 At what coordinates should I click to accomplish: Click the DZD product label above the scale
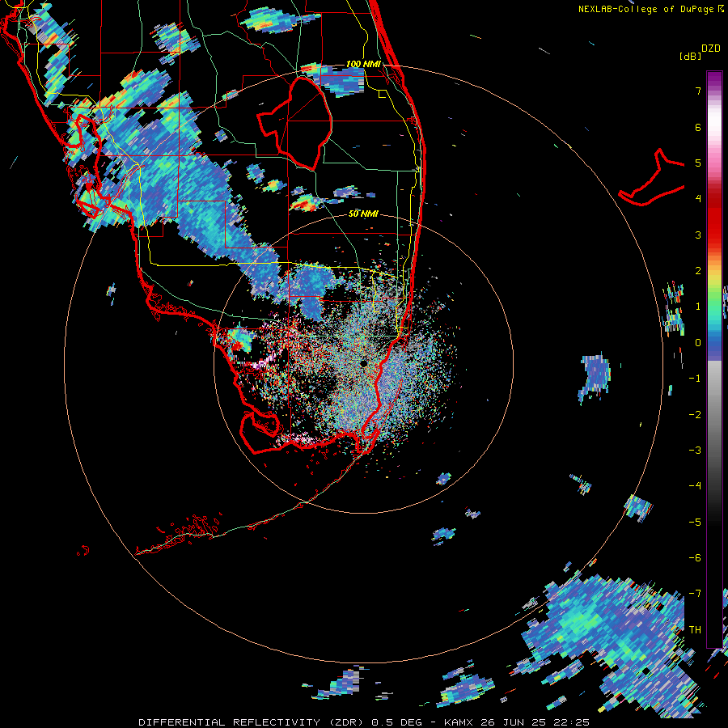pyautogui.click(x=711, y=49)
